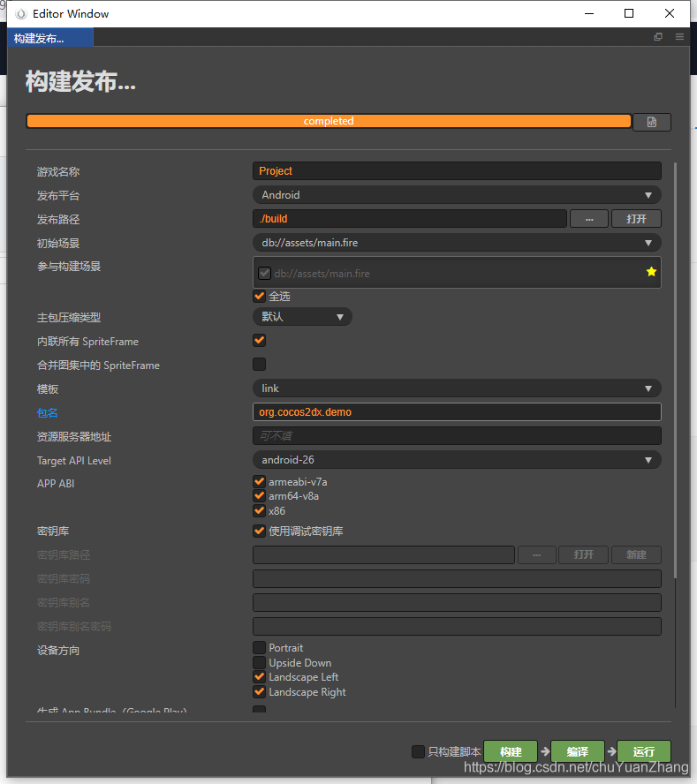The width and height of the screenshot is (697, 784).
Task: Open the android-26 API level dropdown
Action: point(457,459)
